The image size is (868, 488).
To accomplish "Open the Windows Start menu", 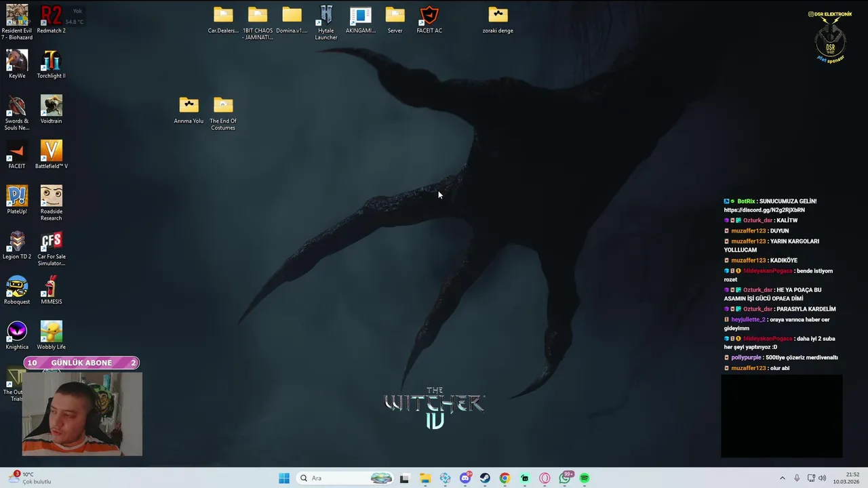I will coord(284,478).
